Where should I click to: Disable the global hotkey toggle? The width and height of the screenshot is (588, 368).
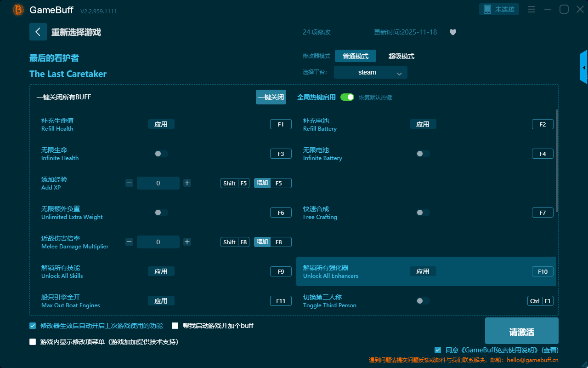coord(347,97)
